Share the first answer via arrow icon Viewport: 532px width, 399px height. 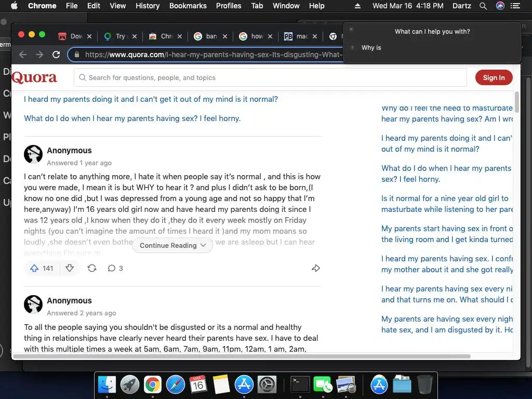pyautogui.click(x=315, y=269)
